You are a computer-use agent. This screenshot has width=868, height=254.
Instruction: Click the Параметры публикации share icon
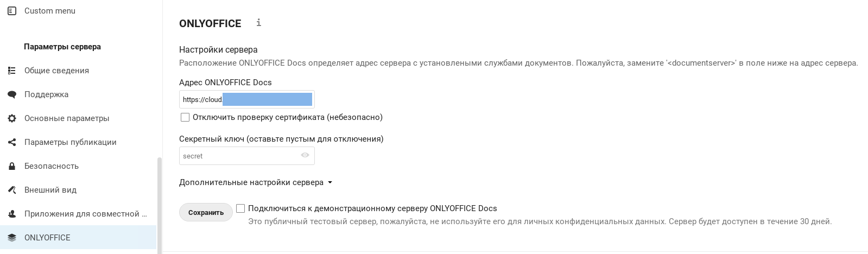12,142
